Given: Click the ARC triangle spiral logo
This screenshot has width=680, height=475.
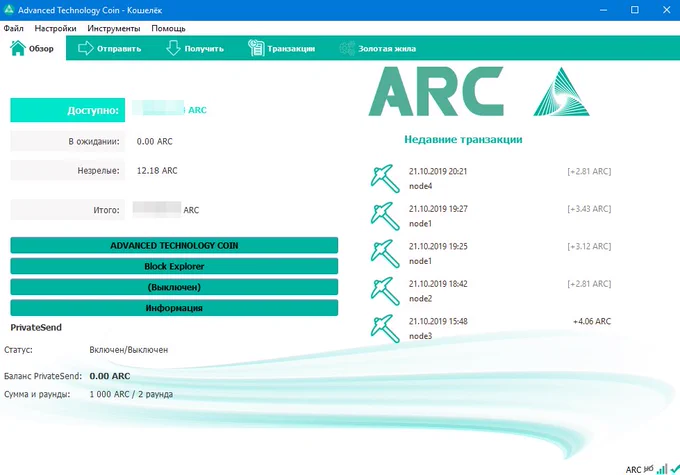Looking at the screenshot, I should tap(561, 92).
